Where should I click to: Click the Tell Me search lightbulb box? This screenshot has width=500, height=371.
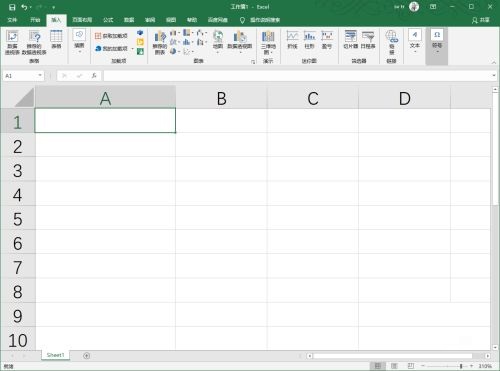pyautogui.click(x=260, y=20)
